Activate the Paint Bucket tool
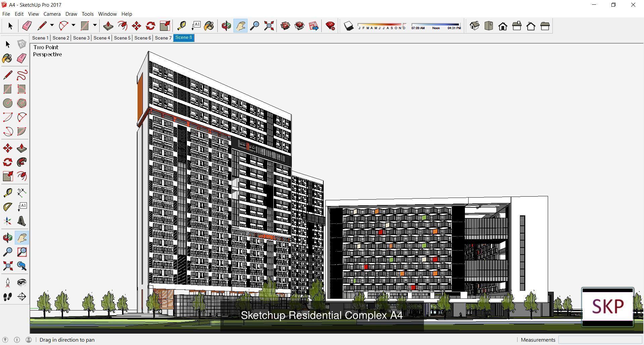Screen dimensions: 644x345 tap(7, 59)
